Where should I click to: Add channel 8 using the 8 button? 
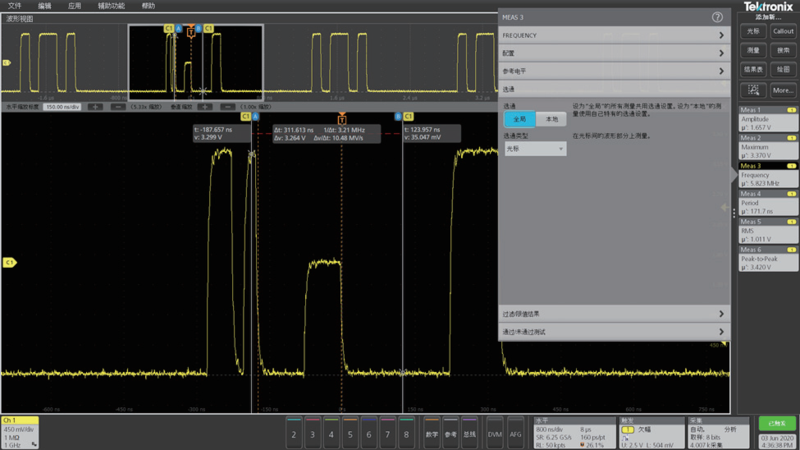point(406,434)
